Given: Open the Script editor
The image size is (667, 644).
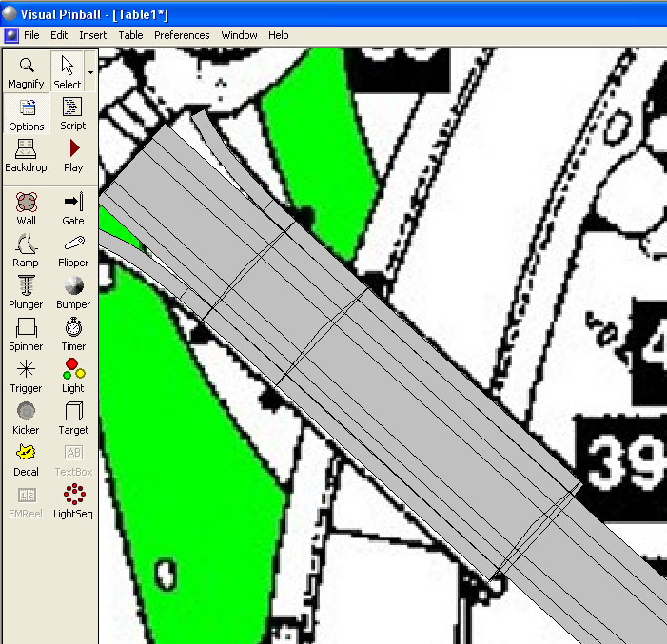Looking at the screenshot, I should coord(73,113).
